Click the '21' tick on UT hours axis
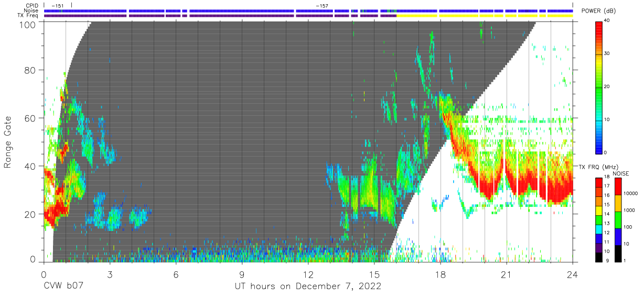This screenshot has width=644, height=297. [507, 274]
